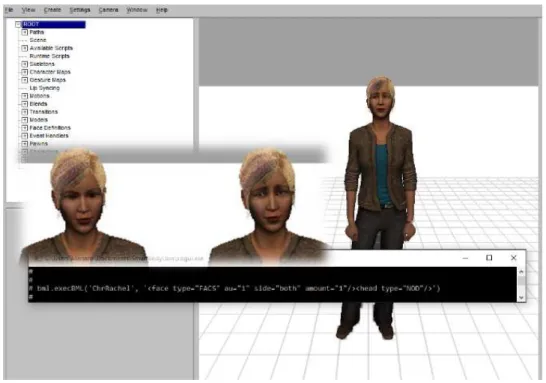
Task: Expand the Models tree node
Action: (x=24, y=120)
